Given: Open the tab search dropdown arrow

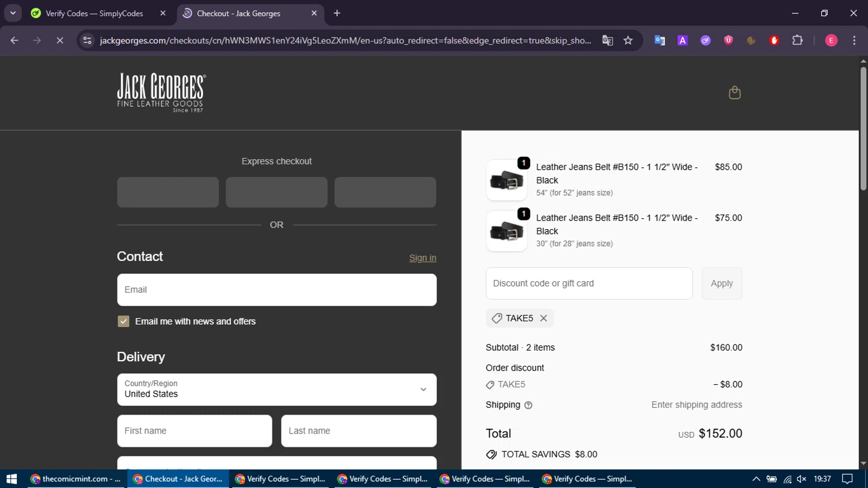Looking at the screenshot, I should 13,13.
